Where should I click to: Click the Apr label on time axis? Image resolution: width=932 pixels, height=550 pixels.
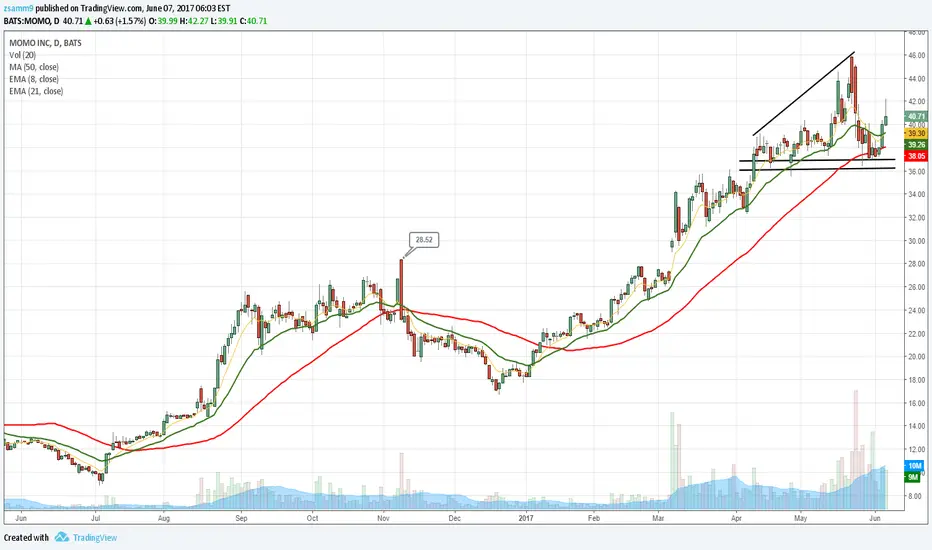(736, 518)
